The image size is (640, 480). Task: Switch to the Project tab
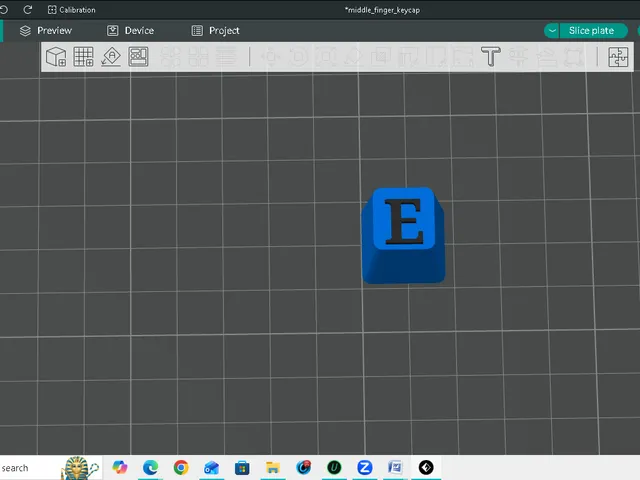point(216,31)
